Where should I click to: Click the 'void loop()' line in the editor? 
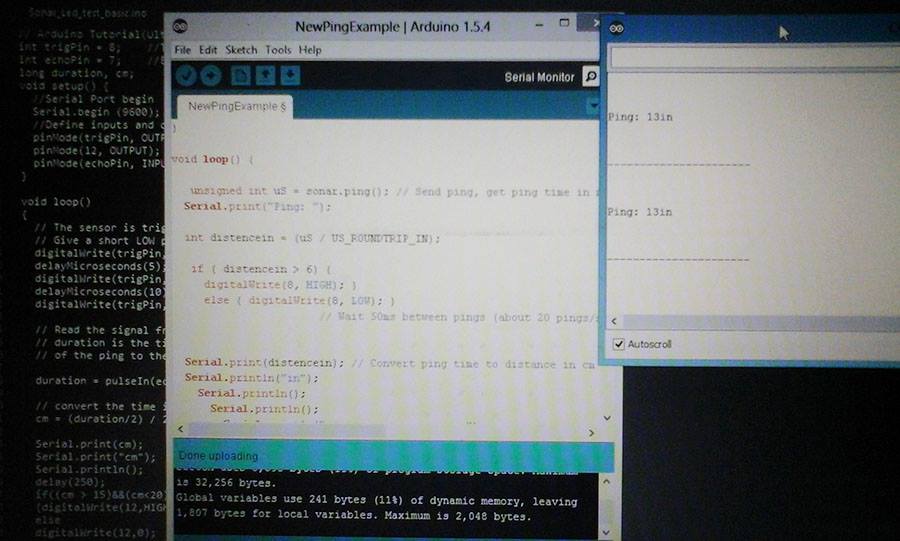(x=212, y=159)
